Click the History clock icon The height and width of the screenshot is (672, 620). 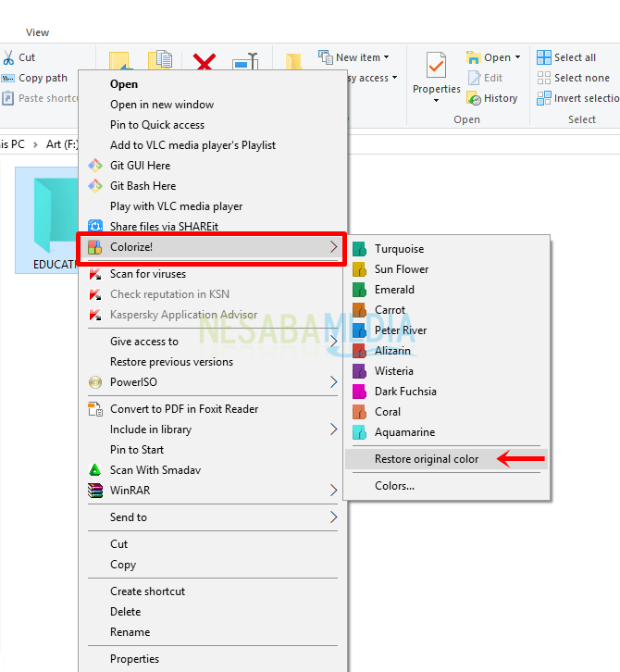coord(474,98)
